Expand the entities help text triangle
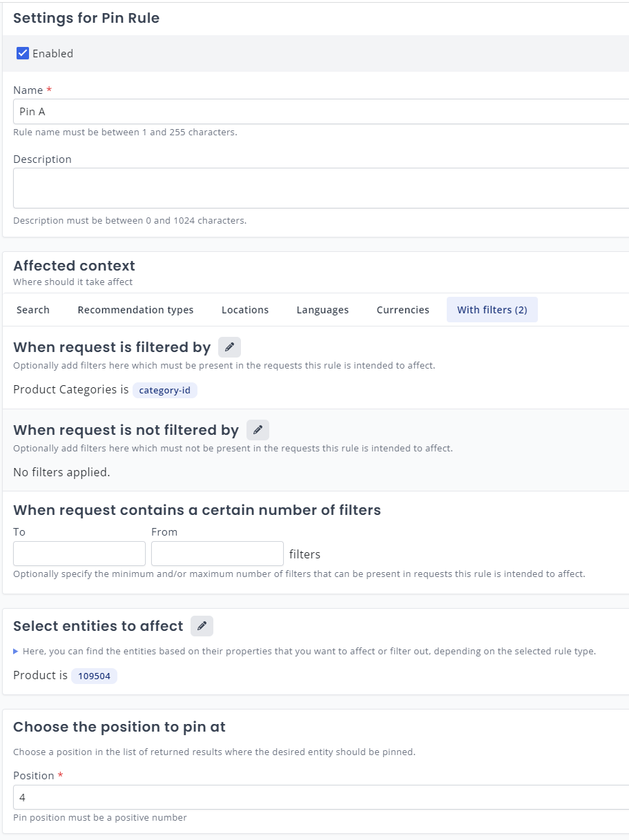629x840 pixels. click(x=17, y=651)
